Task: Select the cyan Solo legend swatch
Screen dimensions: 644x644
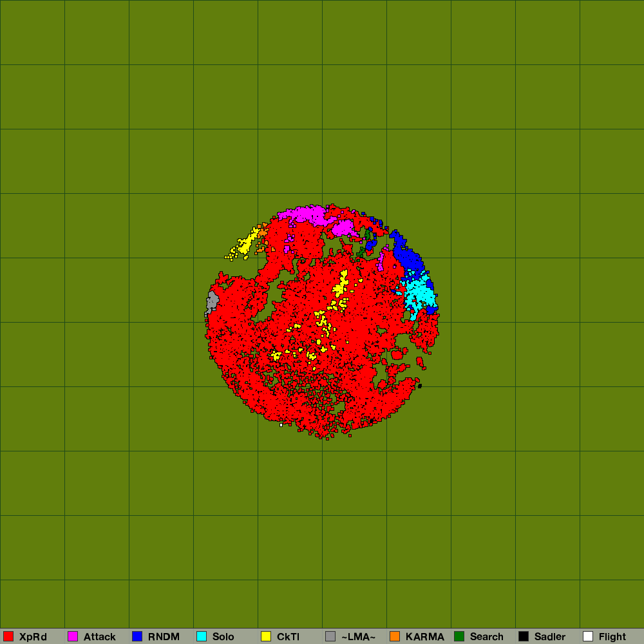Action: point(202,636)
